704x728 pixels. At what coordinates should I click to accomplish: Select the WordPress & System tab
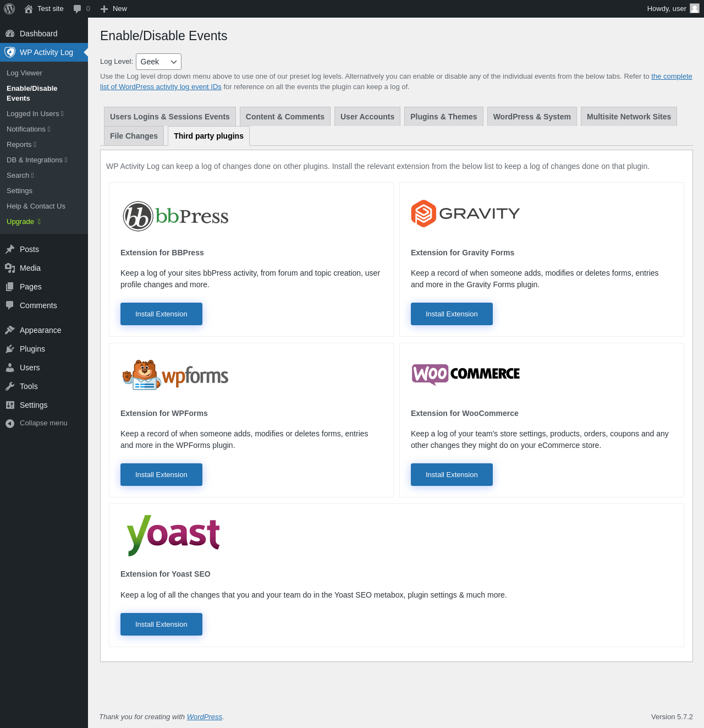(x=532, y=117)
